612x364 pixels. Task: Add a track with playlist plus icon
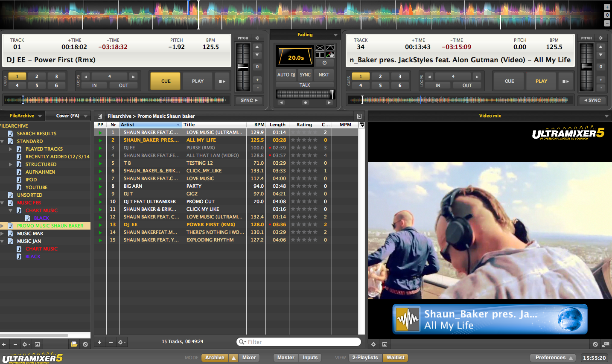pos(99,342)
